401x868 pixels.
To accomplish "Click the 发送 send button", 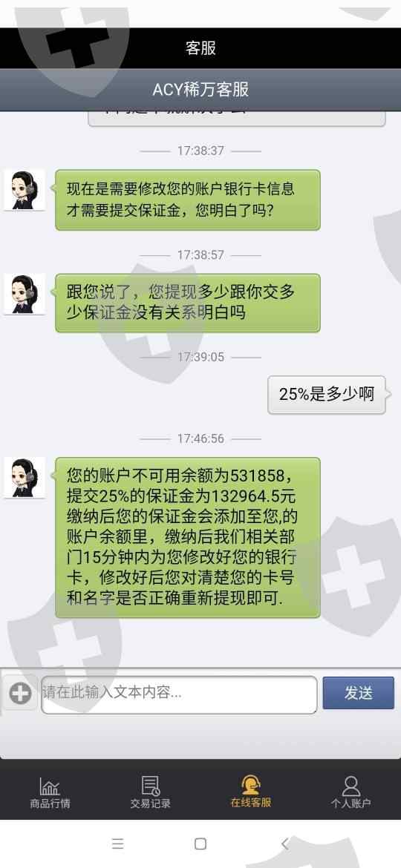I will coord(359,692).
